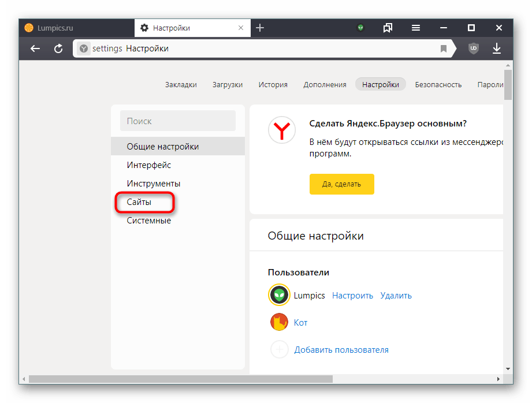Open the Загрузки section
The width and height of the screenshot is (532, 403).
pyautogui.click(x=228, y=84)
